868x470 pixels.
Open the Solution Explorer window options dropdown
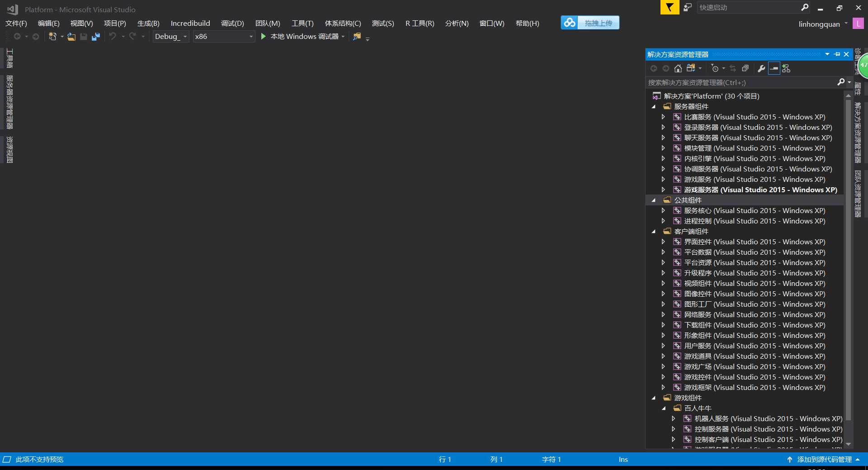click(x=827, y=54)
